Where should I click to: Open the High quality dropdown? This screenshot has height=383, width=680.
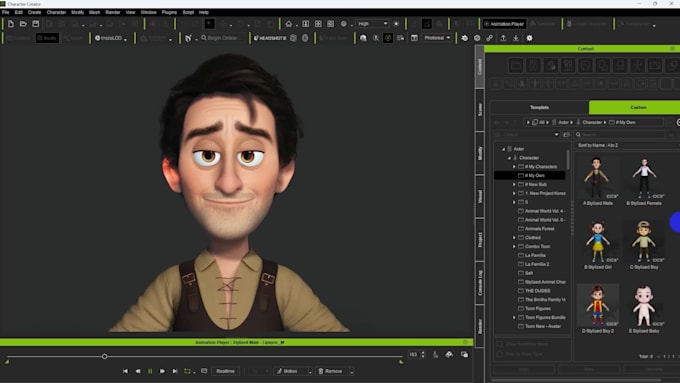(373, 24)
